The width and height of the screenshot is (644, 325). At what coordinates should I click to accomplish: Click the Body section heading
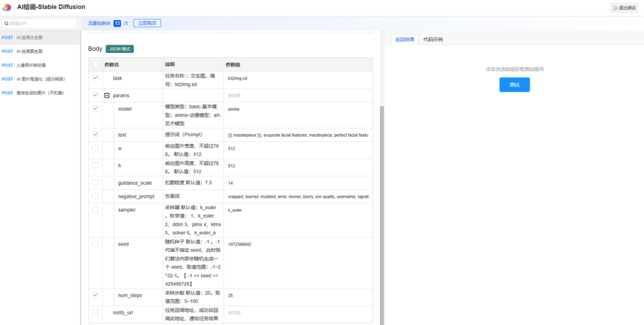pos(96,49)
